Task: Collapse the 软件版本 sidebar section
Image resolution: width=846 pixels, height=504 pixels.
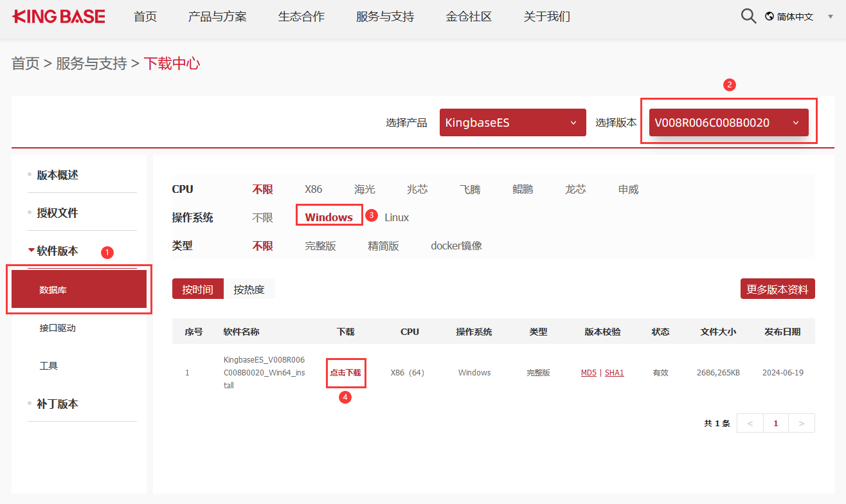Action: (x=57, y=251)
